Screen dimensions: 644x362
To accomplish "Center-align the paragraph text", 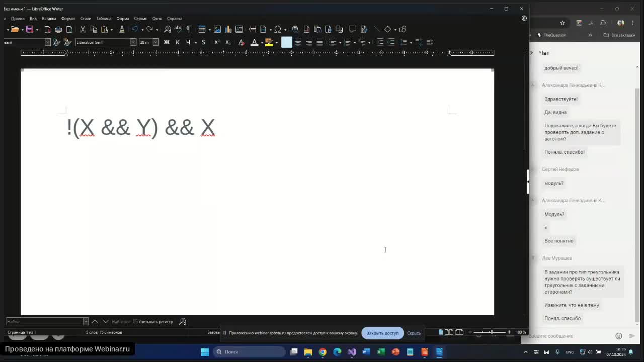I will [x=298, y=42].
